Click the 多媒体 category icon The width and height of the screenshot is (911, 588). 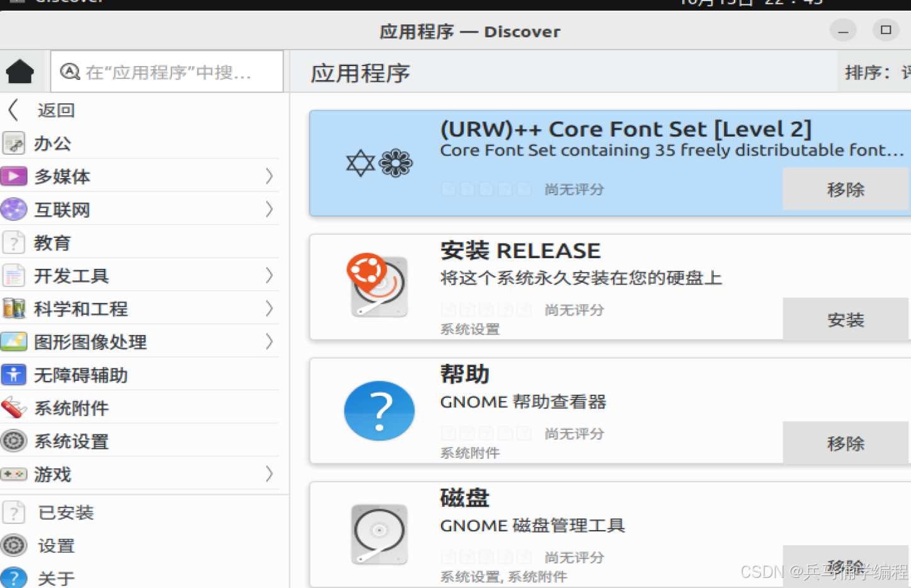click(14, 176)
